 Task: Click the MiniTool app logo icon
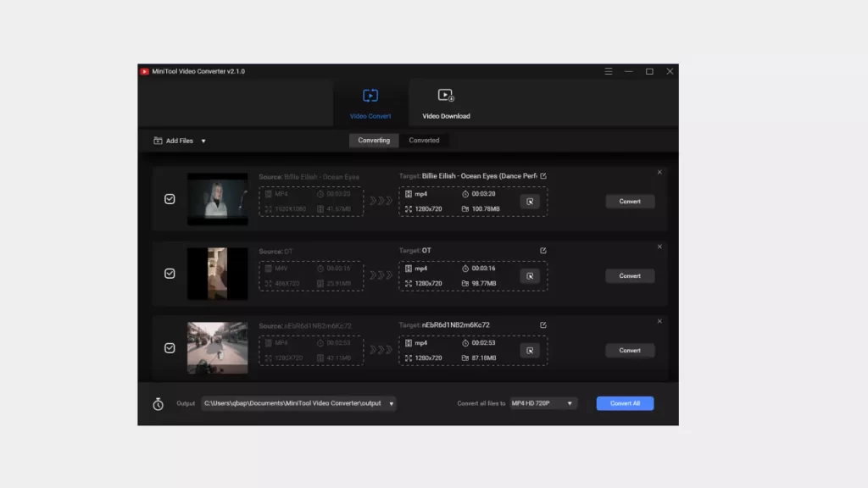coord(144,71)
